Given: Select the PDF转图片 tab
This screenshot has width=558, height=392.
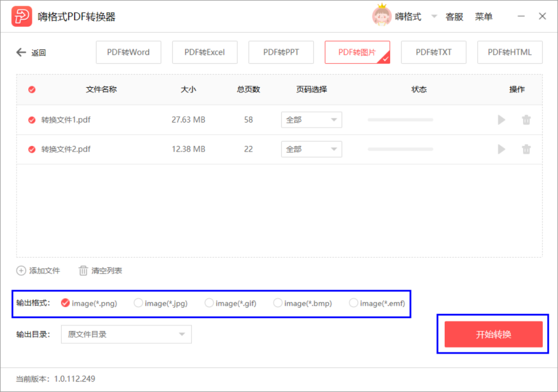Looking at the screenshot, I should click(x=357, y=52).
